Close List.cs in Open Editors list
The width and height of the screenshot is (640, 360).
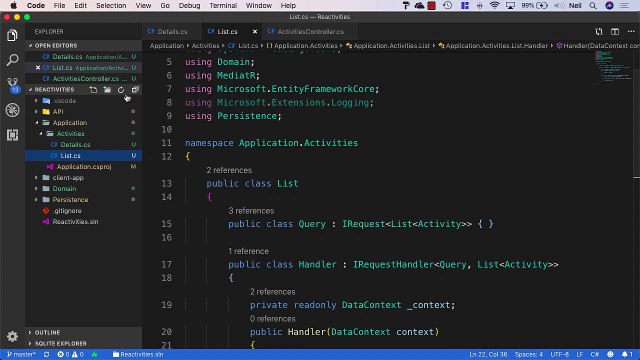tap(38, 68)
